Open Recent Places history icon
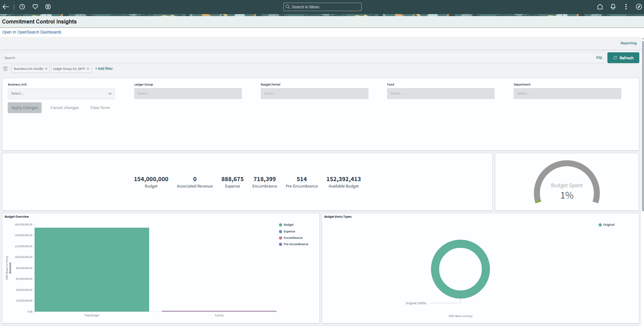This screenshot has height=326, width=644. click(x=22, y=7)
